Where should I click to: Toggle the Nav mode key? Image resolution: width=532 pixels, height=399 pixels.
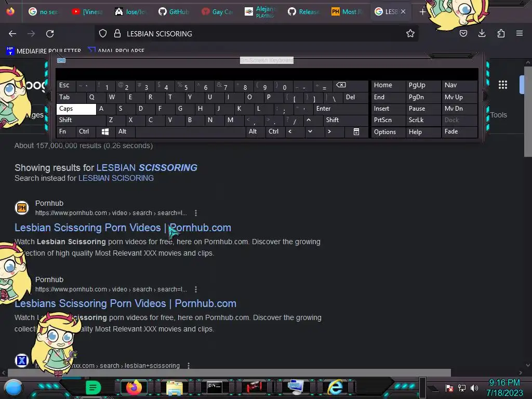tap(459, 85)
